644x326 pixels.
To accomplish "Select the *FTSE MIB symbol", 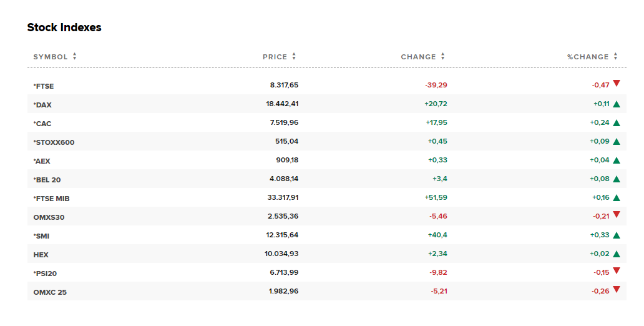I will pyautogui.click(x=51, y=199).
